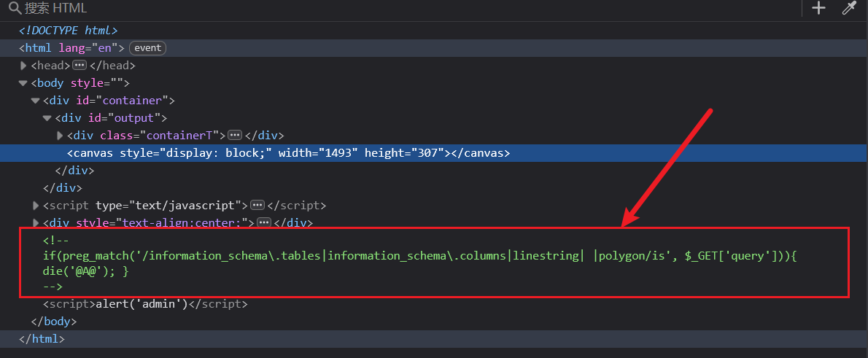Select the DOCTYPE html line

click(68, 31)
